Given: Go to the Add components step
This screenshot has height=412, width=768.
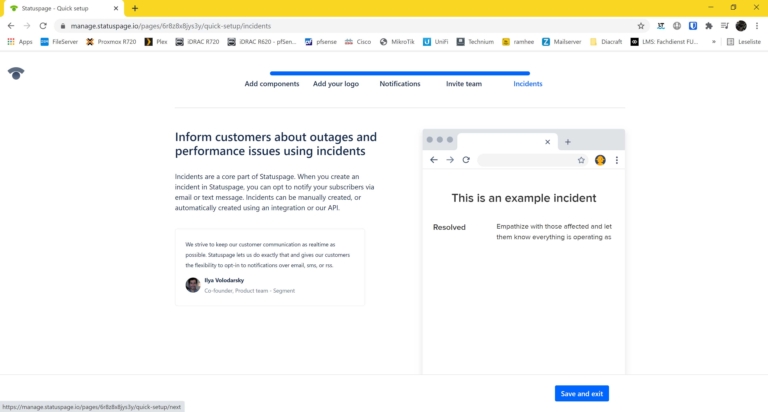Looking at the screenshot, I should point(272,84).
